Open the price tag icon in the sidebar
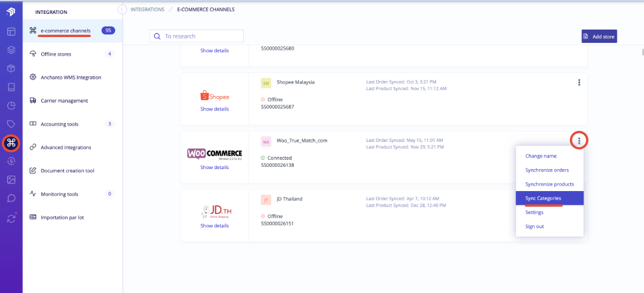The image size is (644, 293). 11,124
